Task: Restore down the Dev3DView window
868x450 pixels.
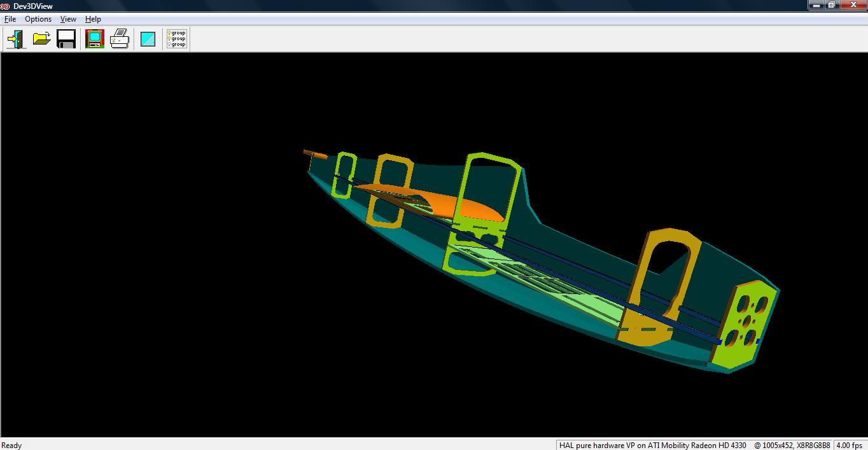Action: pos(832,5)
